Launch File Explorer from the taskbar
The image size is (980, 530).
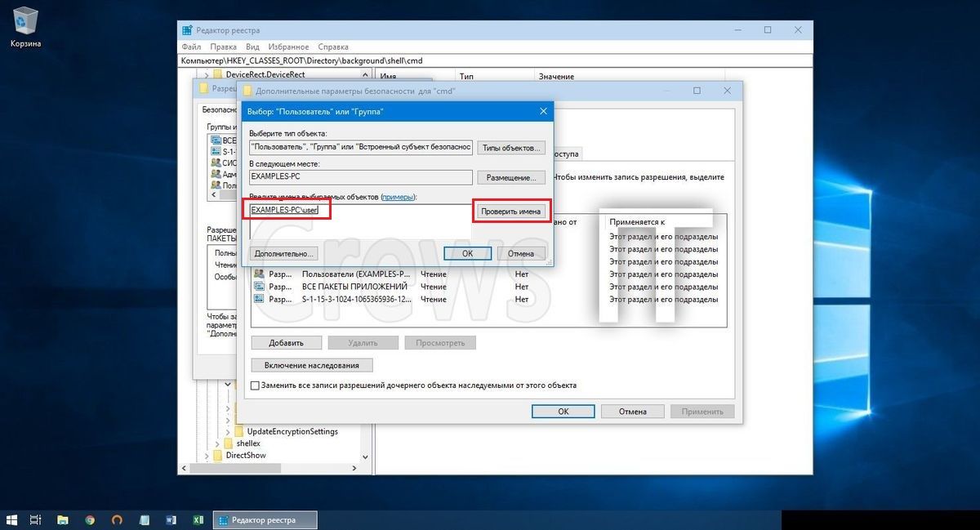pos(62,519)
